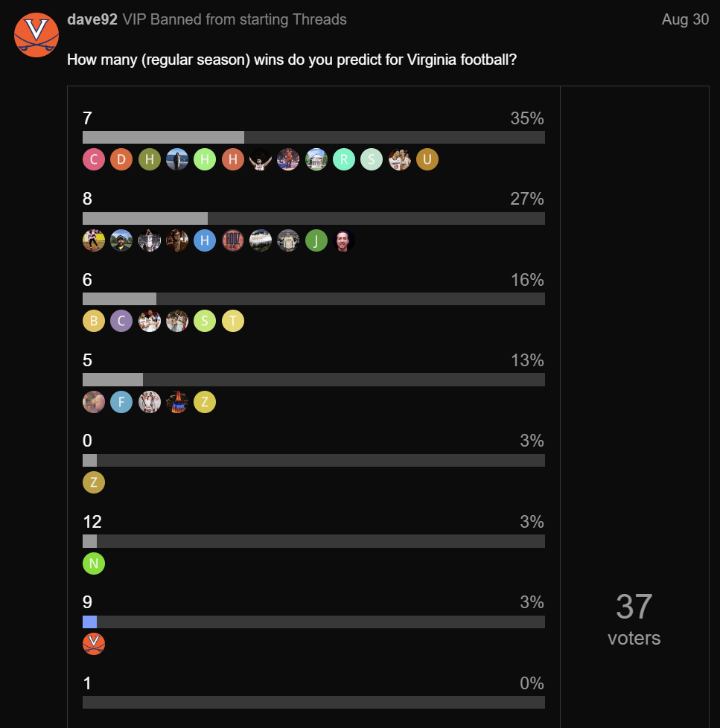The image size is (720, 728).
Task: Click the Aug 30 post date
Action: [685, 19]
